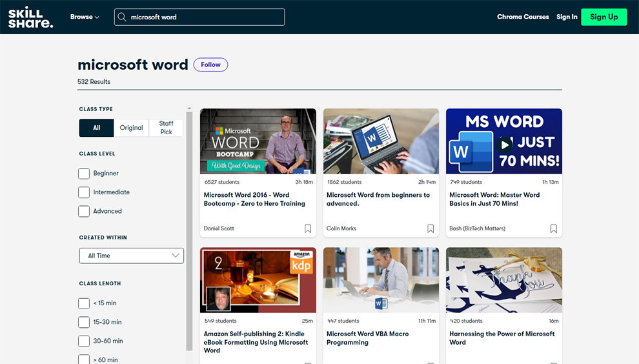Follow the microsoft word topic
This screenshot has width=639, height=364.
pos(210,65)
